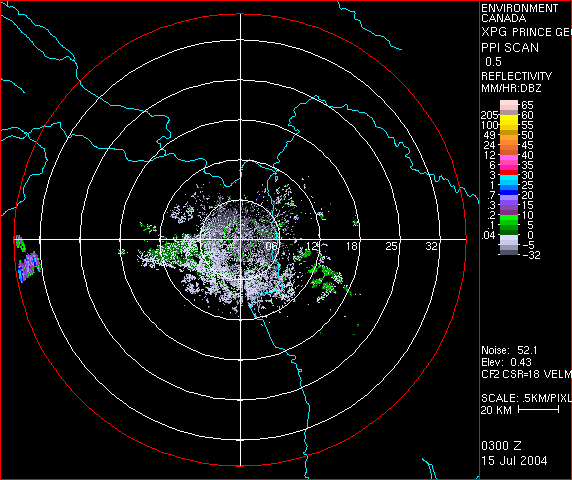Click the radar center crosshair intersection
Image resolution: width=572 pixels, height=480 pixels.
(x=240, y=239)
